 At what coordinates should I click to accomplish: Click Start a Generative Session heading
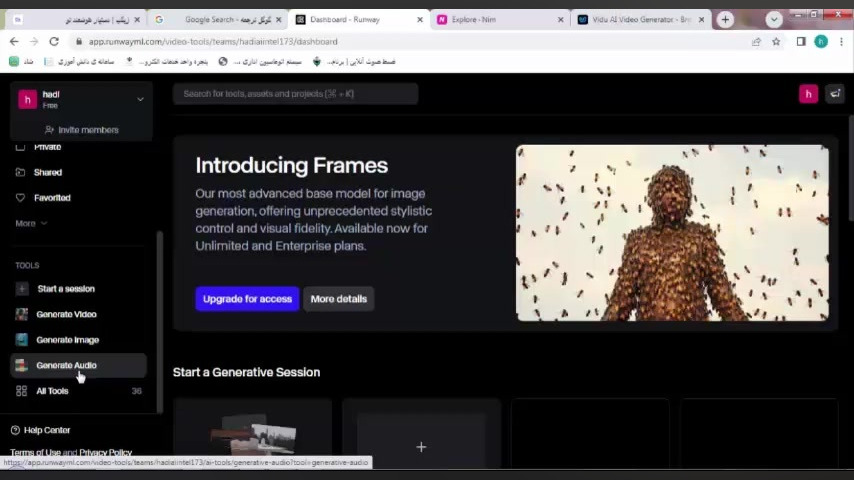click(x=246, y=372)
